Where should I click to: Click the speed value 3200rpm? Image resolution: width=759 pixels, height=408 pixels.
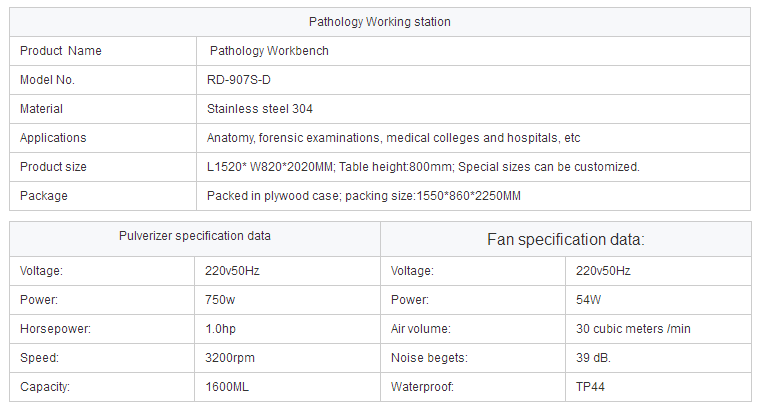(229, 358)
